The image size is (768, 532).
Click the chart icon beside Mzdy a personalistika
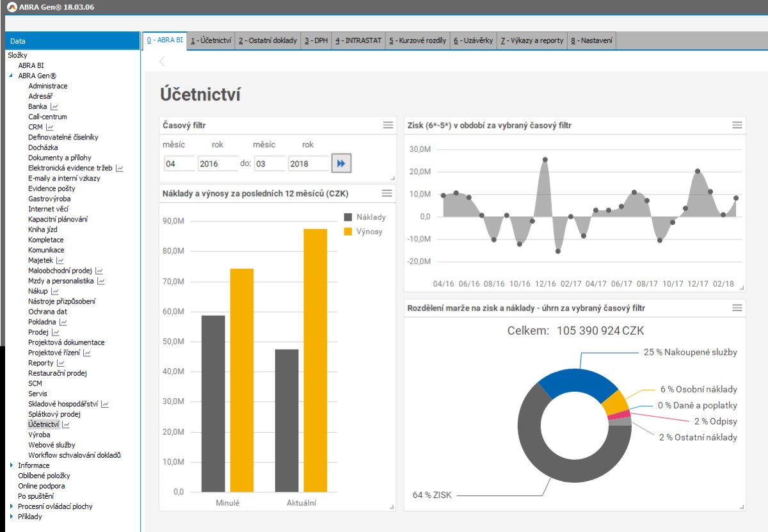click(100, 281)
